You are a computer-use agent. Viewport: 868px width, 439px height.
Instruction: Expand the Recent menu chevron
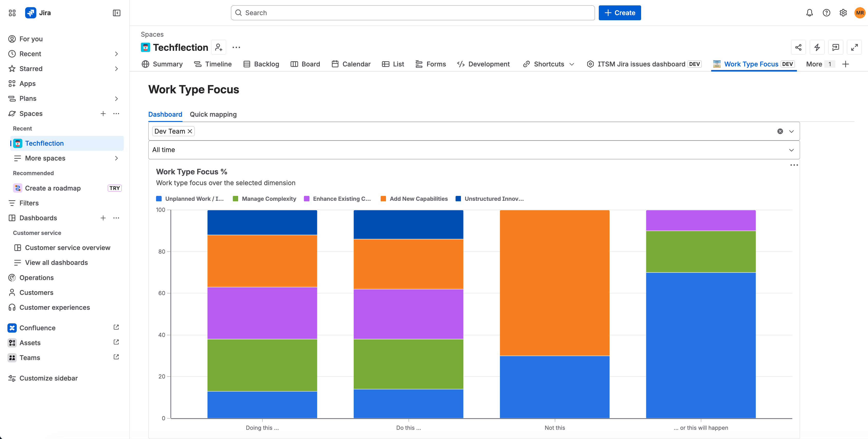[x=116, y=54]
